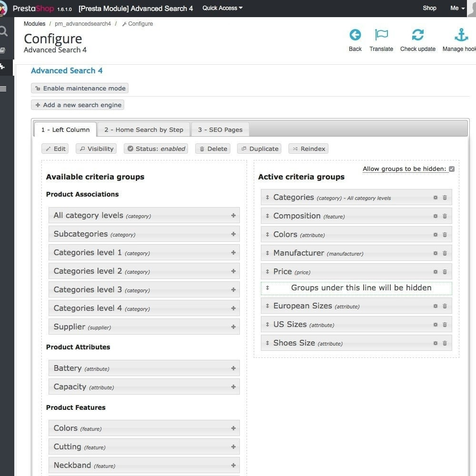The width and height of the screenshot is (476, 476).
Task: Click the sidebar catalog book icon
Action: (3, 50)
